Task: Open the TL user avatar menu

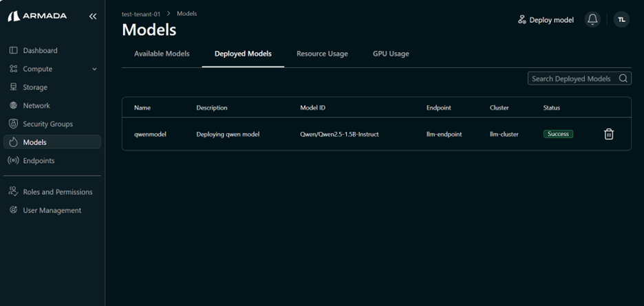Action: tap(621, 20)
